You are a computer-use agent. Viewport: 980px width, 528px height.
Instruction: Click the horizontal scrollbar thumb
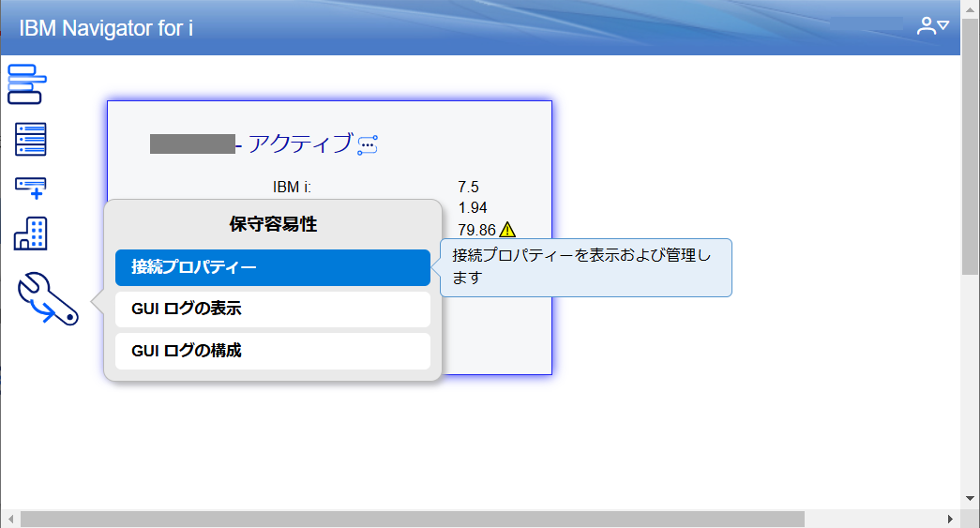point(413,520)
